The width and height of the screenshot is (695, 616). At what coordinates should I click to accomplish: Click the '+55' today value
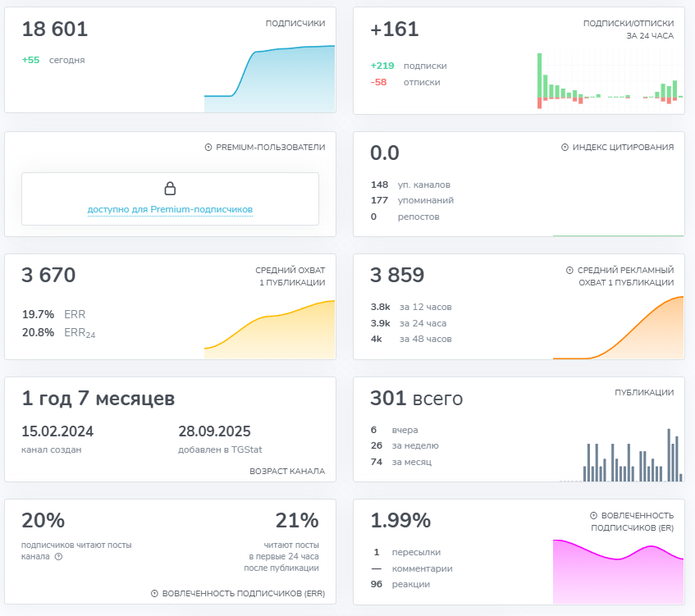[30, 60]
